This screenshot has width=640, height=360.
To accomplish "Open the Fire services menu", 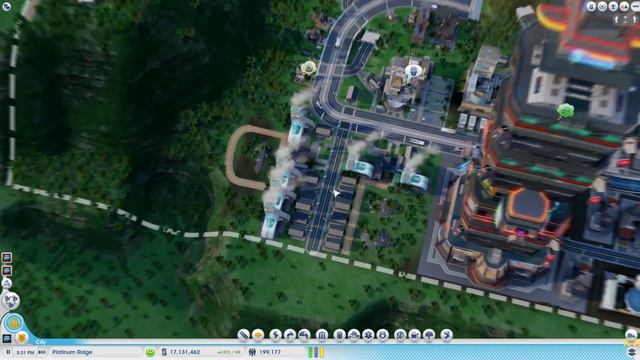I will coord(354,335).
